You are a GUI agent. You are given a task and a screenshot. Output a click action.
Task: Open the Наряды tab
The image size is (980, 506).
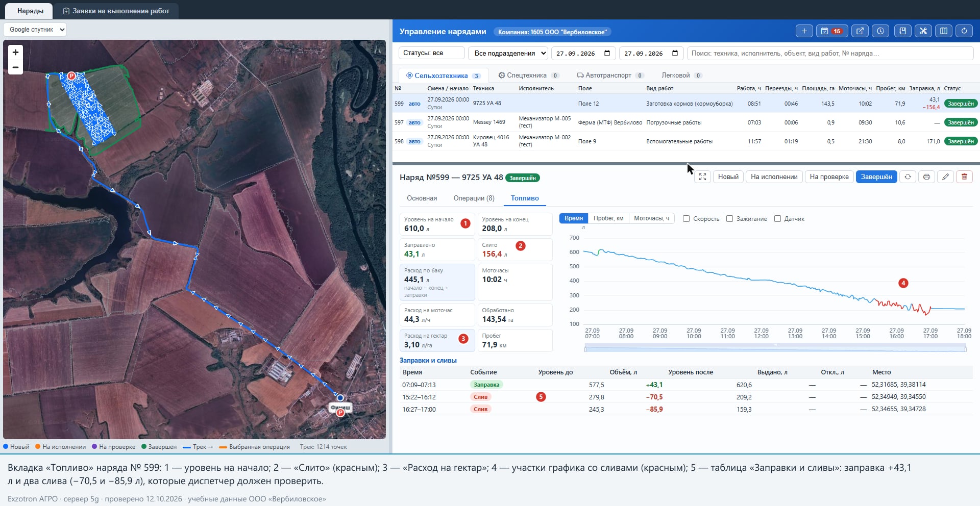point(30,11)
